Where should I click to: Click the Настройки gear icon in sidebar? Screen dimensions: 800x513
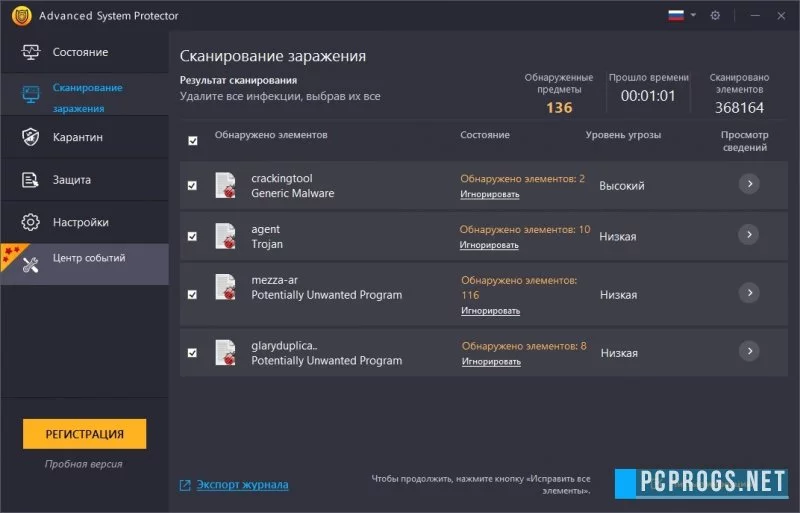click(31, 222)
